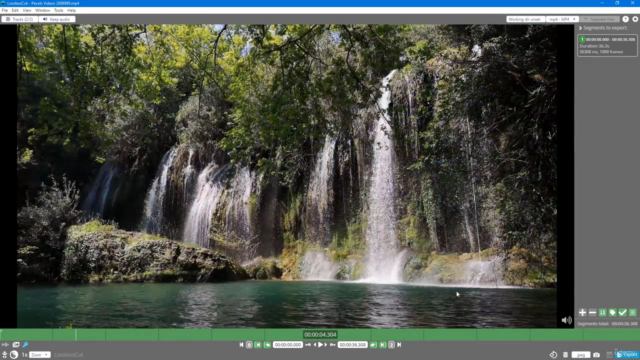The width and height of the screenshot is (640, 360).
Task: Jump to the last segment icon
Action: tap(399, 345)
